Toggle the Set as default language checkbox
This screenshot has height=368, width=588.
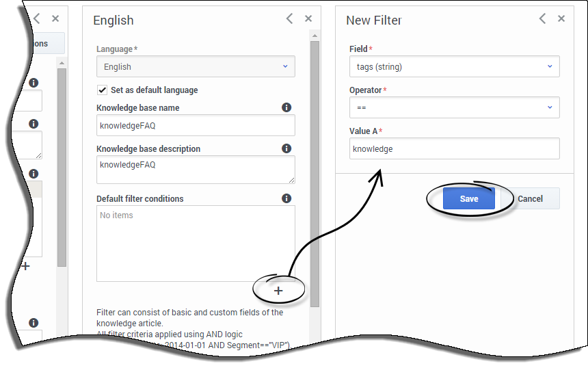pyautogui.click(x=103, y=90)
